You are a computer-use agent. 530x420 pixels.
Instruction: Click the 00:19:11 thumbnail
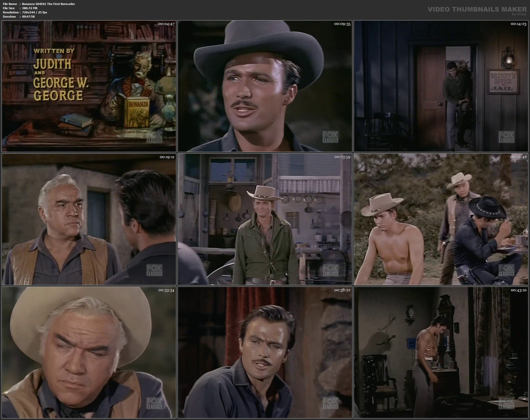tap(89, 219)
